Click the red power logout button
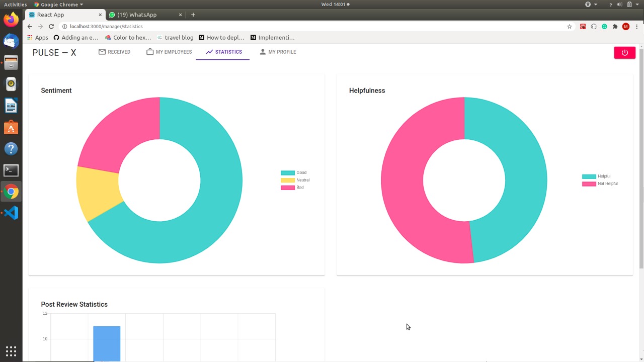 point(624,52)
